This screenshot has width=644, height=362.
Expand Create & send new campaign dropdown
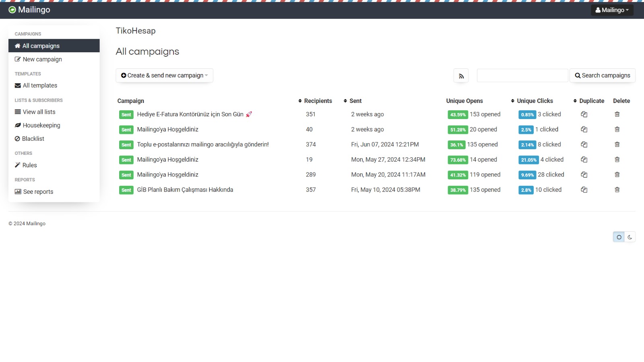[164, 76]
